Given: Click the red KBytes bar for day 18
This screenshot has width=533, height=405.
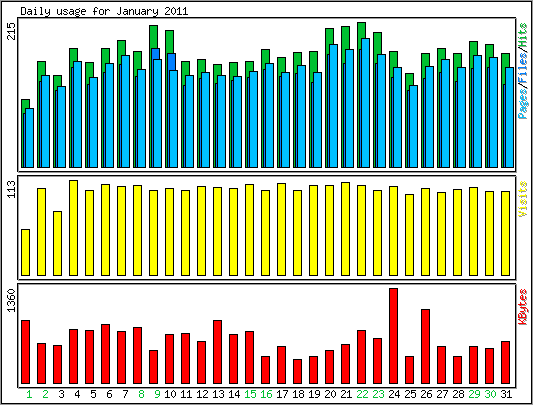Looking at the screenshot, I should [x=297, y=372].
